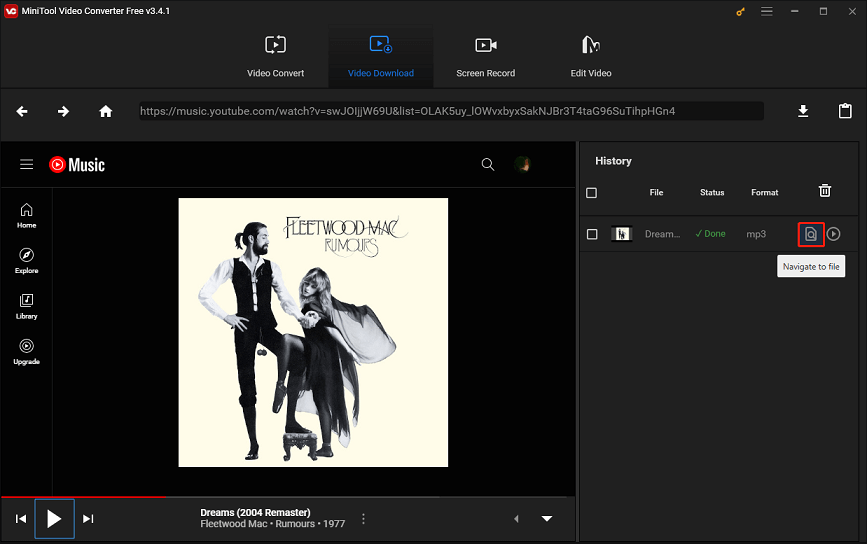Toggle YouTube Music side menu hamburger
This screenshot has width=867, height=544.
(27, 164)
